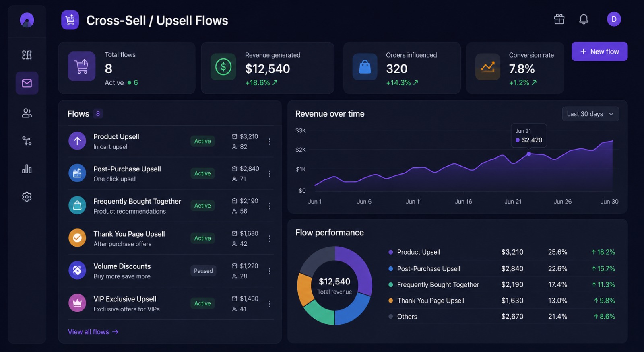Click Thank You Page Upsell in performance legend
The image size is (644, 352).
point(431,301)
